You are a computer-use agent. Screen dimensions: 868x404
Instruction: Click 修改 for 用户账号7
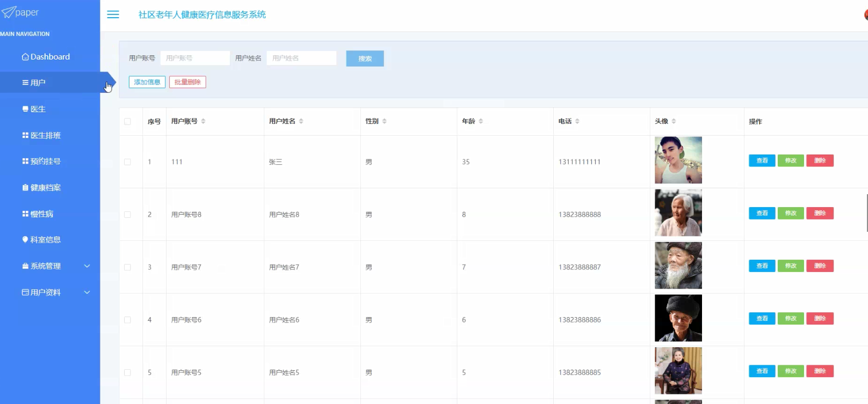(x=791, y=266)
